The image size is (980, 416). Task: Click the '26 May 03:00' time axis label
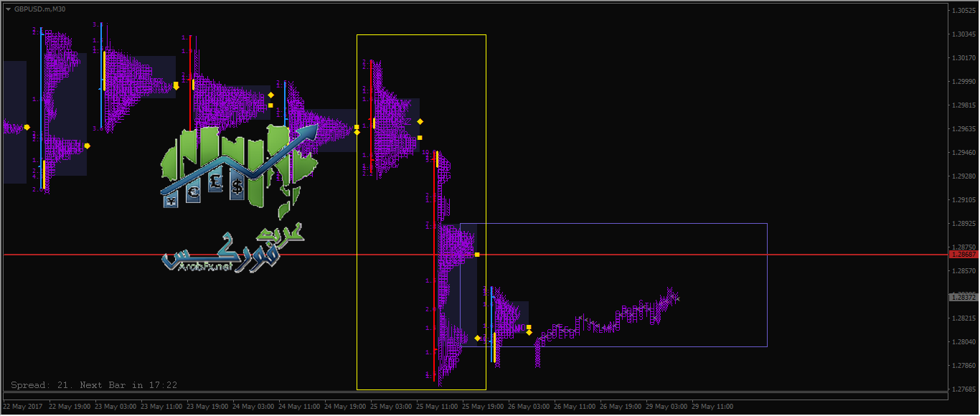coord(529,407)
